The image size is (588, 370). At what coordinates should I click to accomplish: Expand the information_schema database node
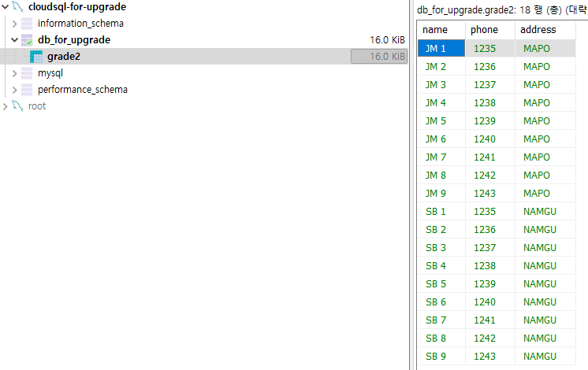(15, 24)
